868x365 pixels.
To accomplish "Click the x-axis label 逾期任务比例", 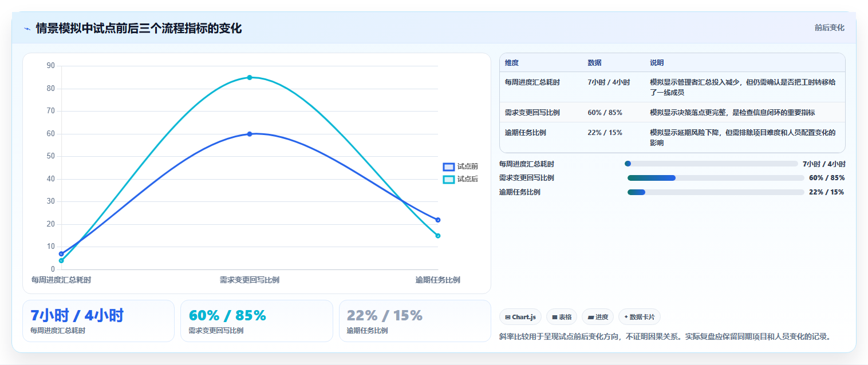I will (438, 280).
